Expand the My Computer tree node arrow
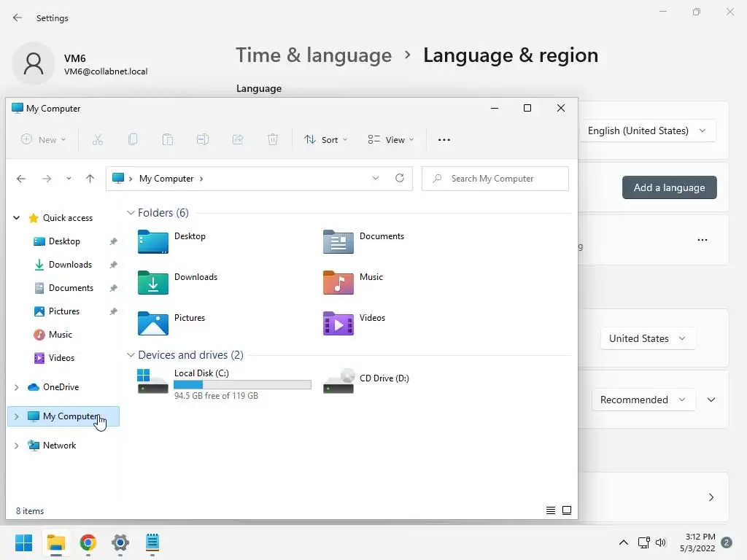The width and height of the screenshot is (747, 560). tap(16, 416)
